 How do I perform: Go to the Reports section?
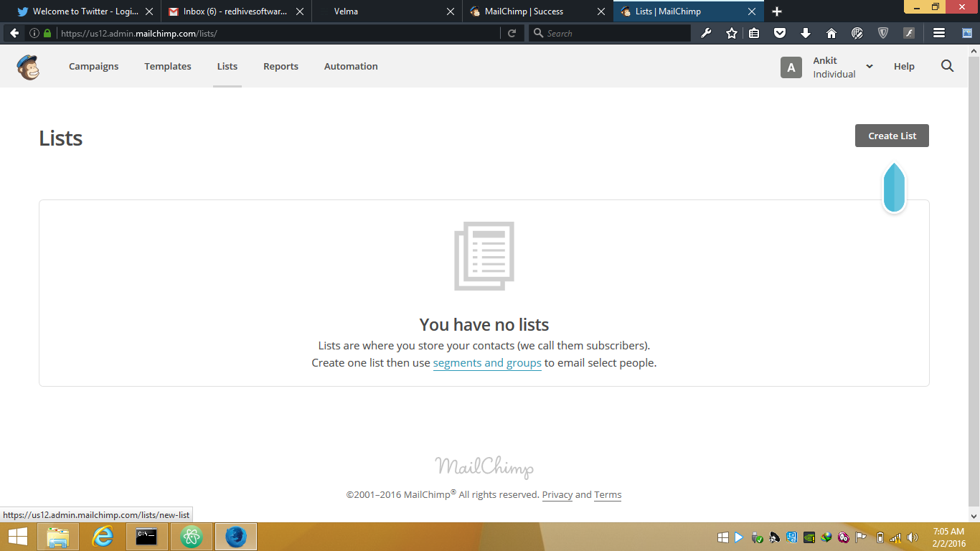tap(281, 66)
